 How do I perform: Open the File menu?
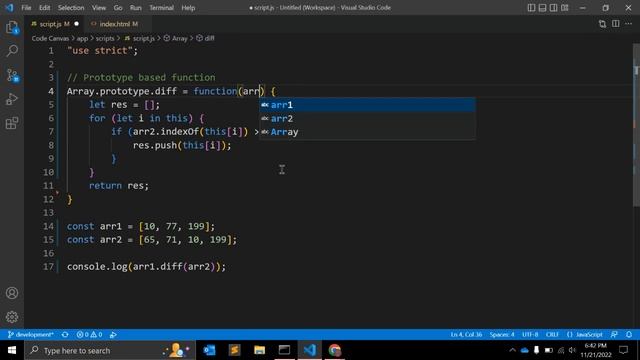26,8
